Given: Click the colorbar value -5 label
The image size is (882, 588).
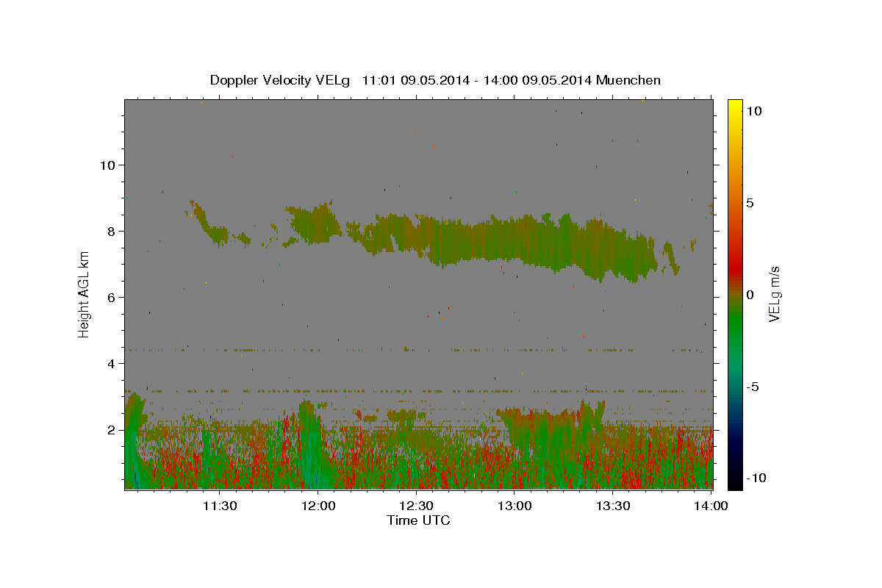Looking at the screenshot, I should pos(752,387).
